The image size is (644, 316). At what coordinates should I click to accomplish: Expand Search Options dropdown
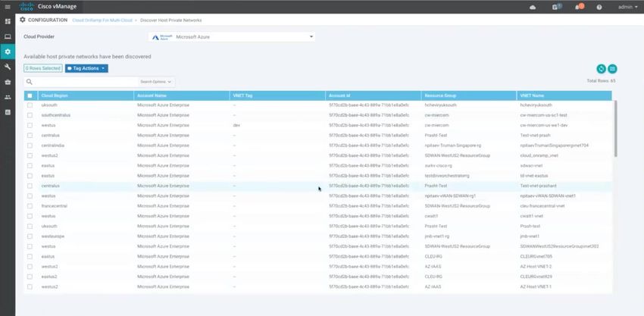(x=155, y=82)
